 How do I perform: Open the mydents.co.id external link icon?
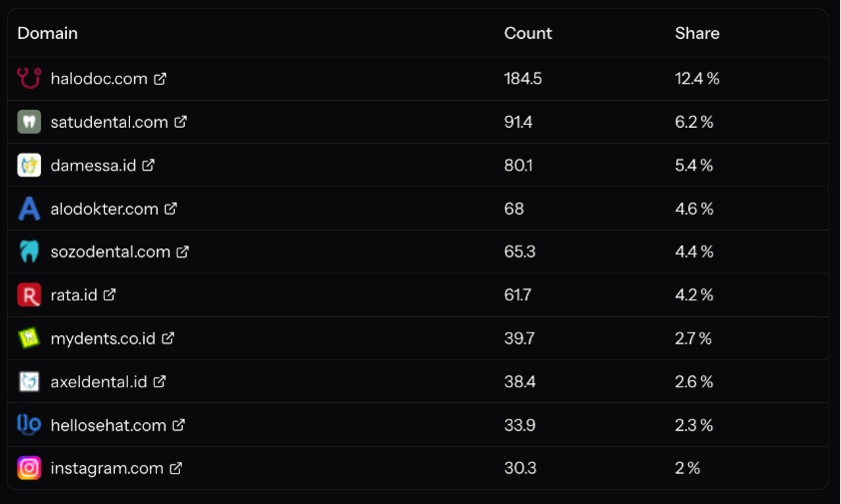click(168, 338)
